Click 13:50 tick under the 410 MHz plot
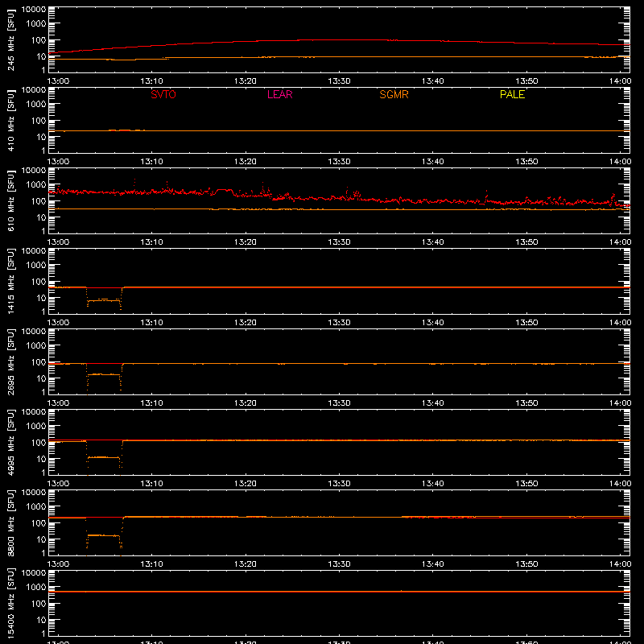 point(526,162)
